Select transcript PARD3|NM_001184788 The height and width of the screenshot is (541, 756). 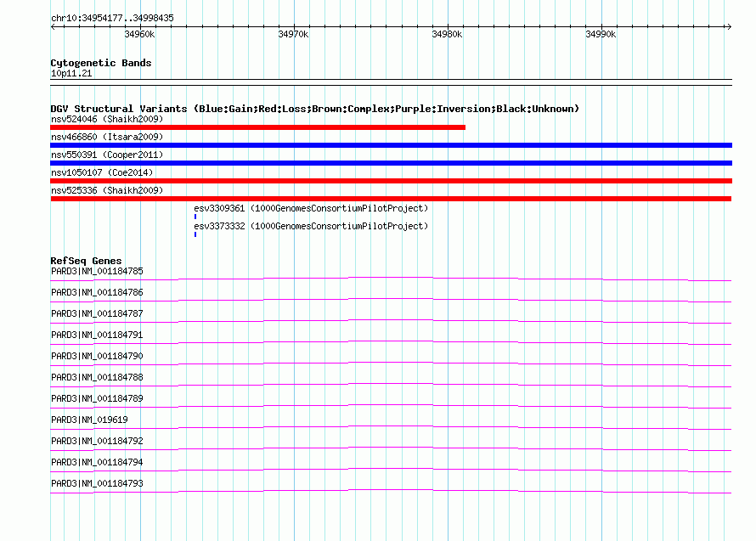coord(97,378)
